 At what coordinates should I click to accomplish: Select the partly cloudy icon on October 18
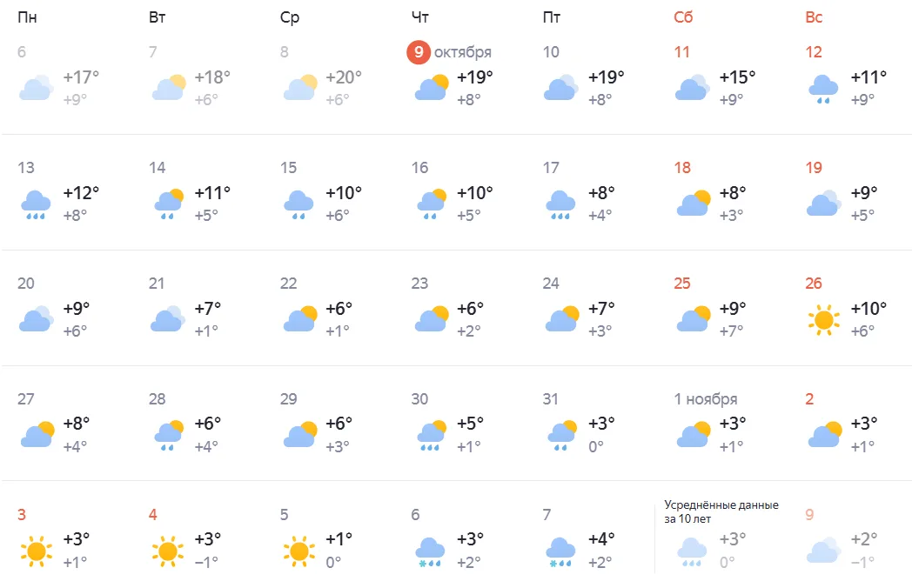693,204
